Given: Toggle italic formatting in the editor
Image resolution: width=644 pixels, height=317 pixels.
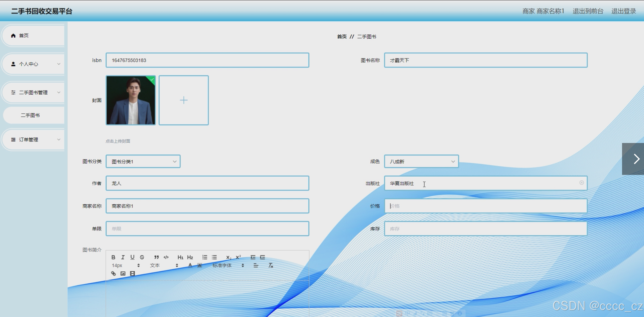Looking at the screenshot, I should point(123,257).
